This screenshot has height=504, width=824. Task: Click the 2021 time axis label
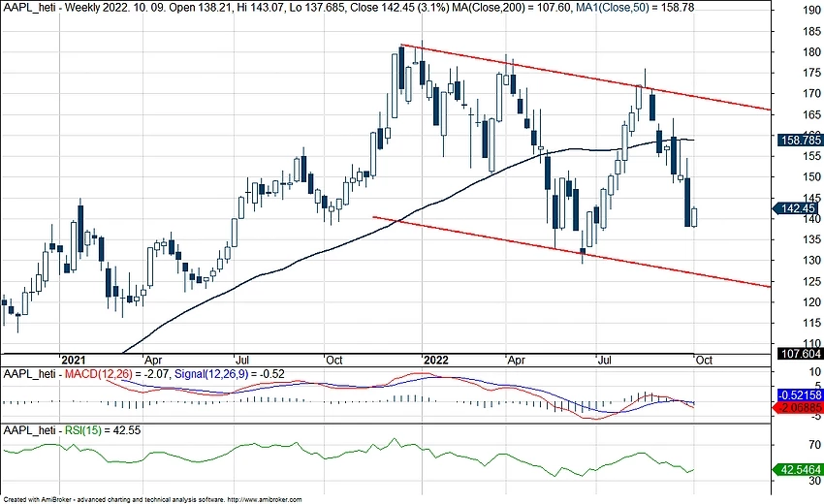click(73, 360)
